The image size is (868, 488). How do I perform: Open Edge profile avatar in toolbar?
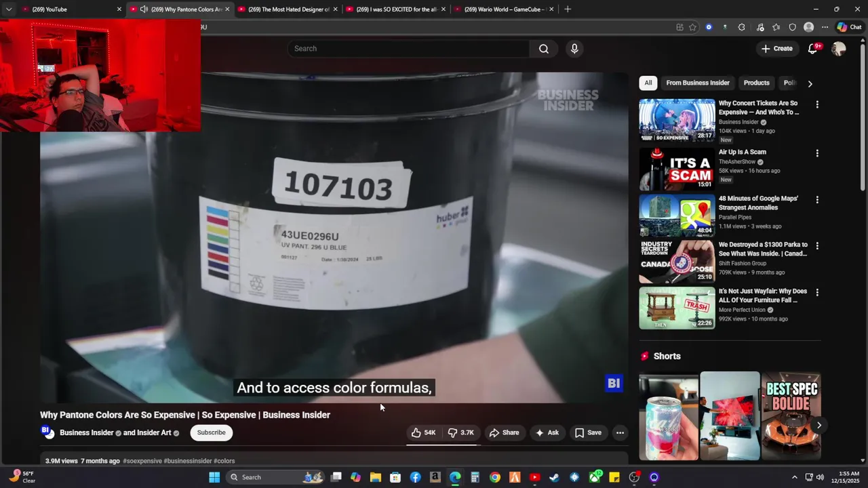808,27
